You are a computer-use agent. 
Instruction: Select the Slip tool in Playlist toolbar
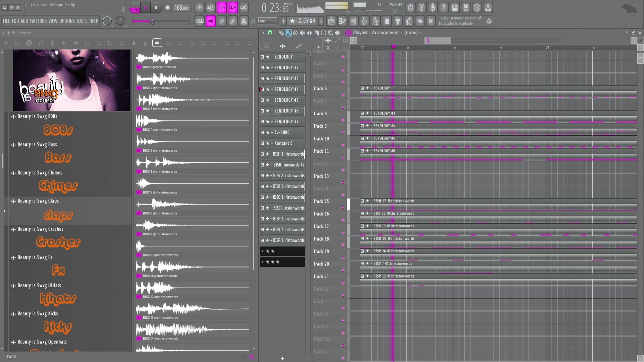point(309,33)
